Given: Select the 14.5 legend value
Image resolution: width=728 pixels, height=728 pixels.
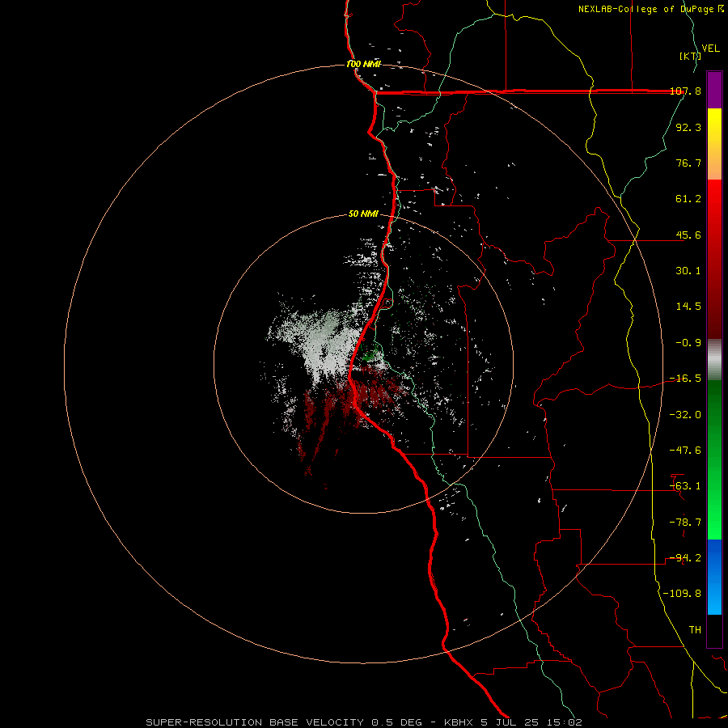Looking at the screenshot, I should coord(688,307).
